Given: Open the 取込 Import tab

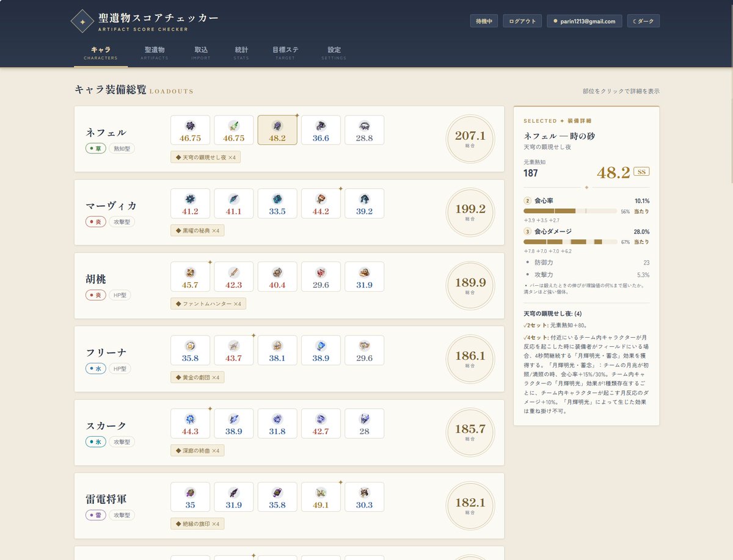Looking at the screenshot, I should point(201,53).
